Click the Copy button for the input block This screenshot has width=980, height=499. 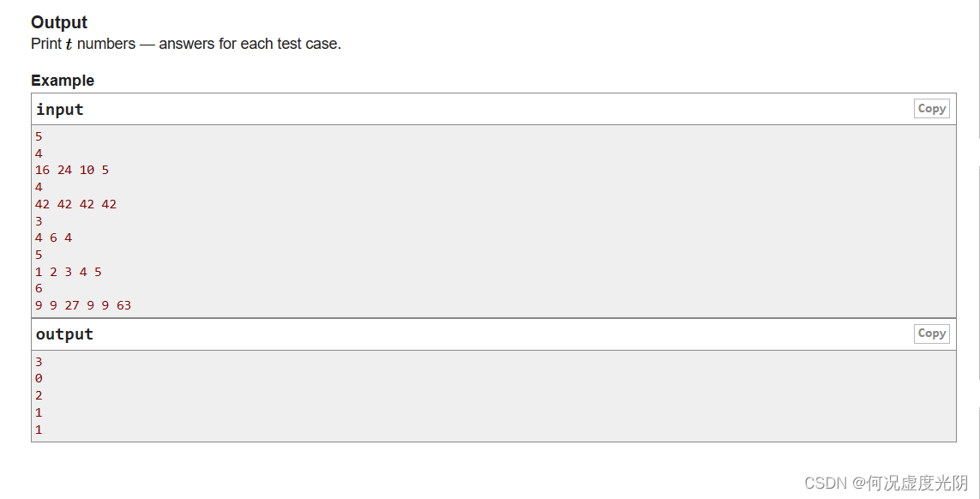(931, 108)
